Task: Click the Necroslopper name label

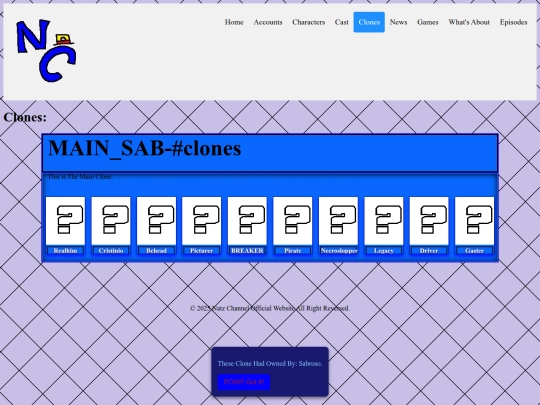Action: pyautogui.click(x=339, y=251)
